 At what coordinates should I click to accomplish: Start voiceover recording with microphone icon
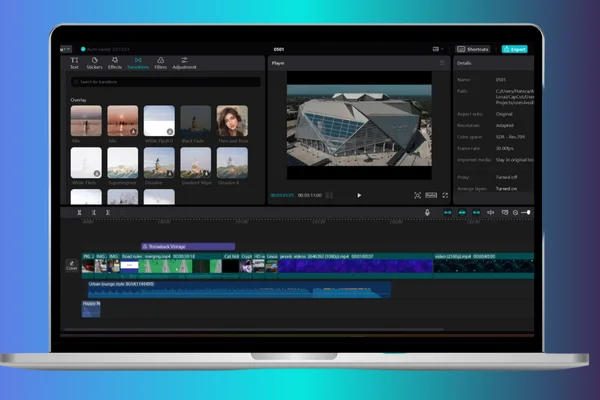(427, 212)
